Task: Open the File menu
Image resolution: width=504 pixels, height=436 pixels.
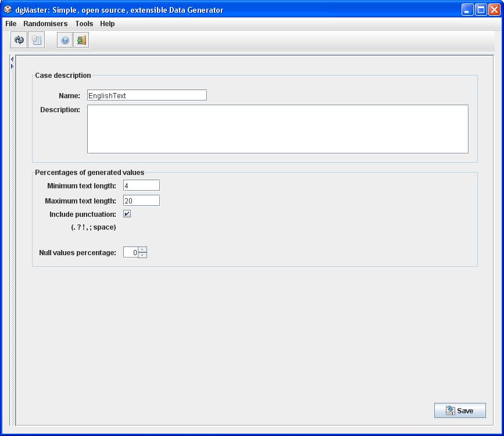Action: tap(11, 24)
